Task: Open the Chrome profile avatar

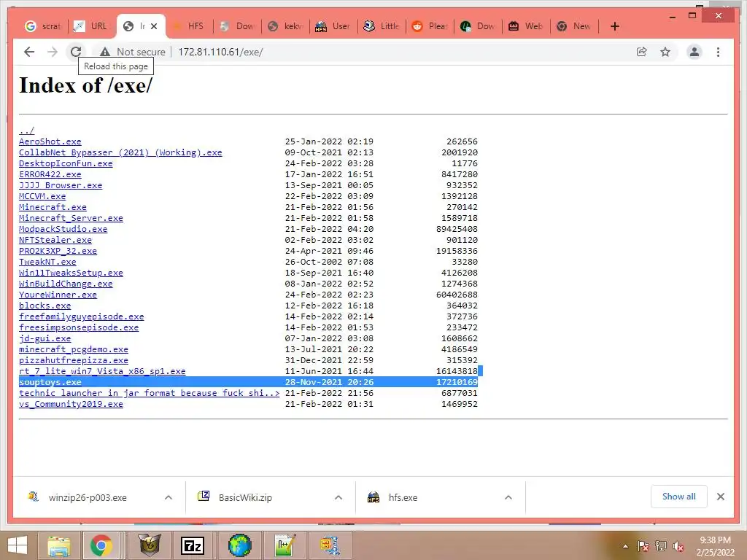Action: [694, 52]
